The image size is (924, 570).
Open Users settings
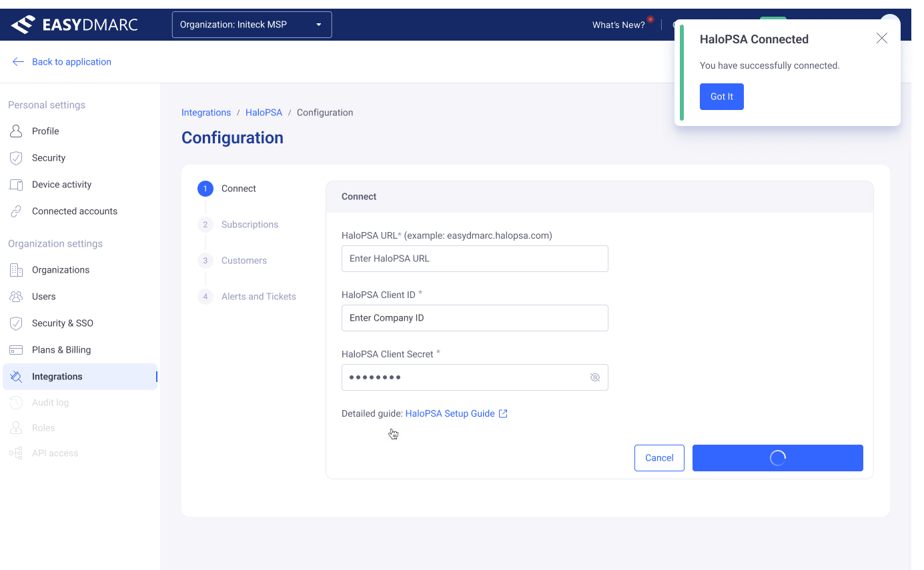pos(44,297)
